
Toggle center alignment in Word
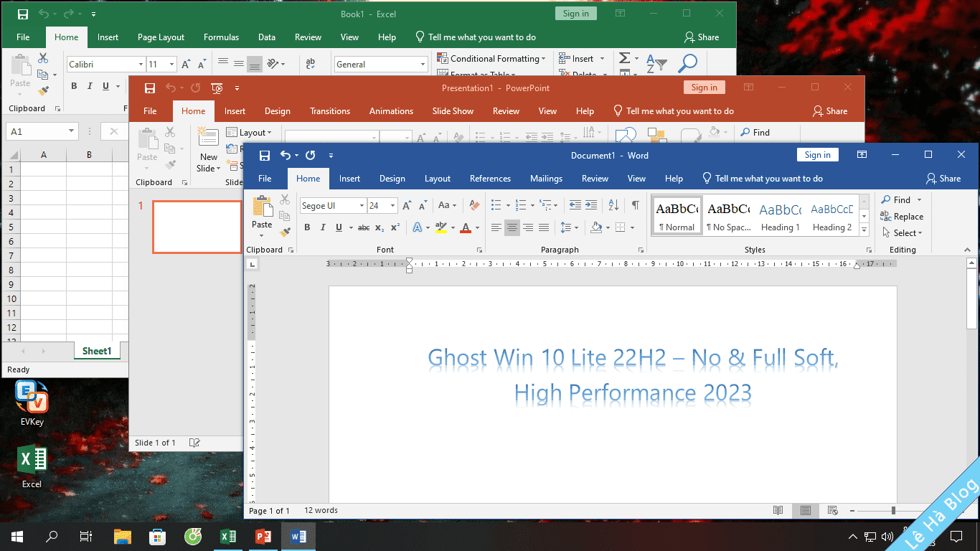coord(512,228)
